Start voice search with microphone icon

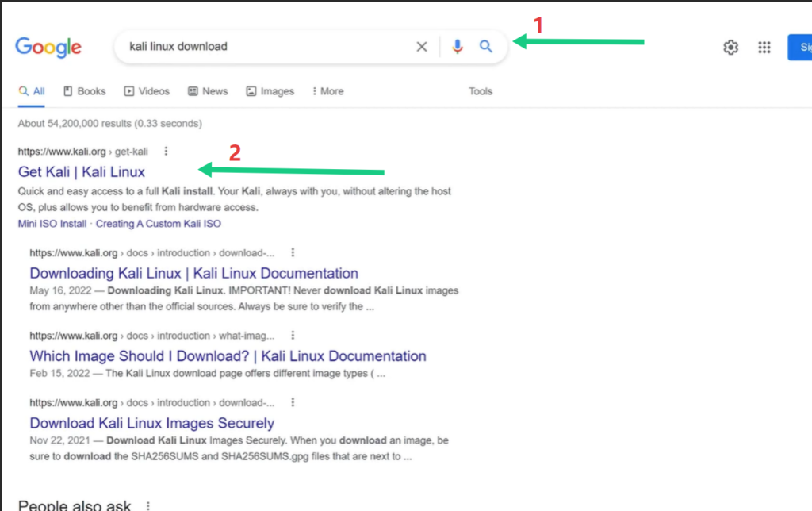point(457,47)
